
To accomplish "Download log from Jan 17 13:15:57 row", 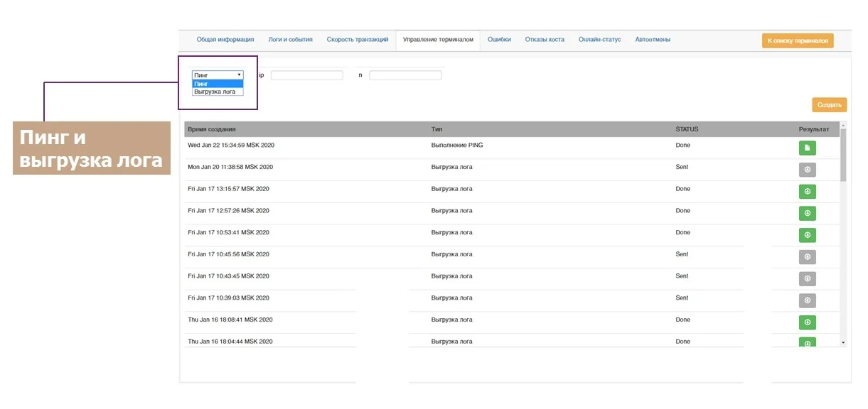I will point(807,192).
